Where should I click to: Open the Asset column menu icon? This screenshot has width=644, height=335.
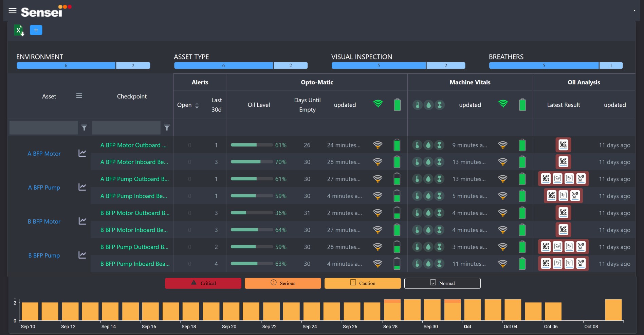[x=79, y=96]
